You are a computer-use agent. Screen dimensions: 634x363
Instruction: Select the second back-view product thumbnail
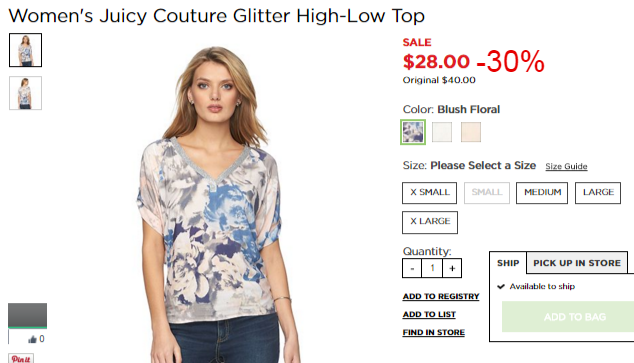[25, 93]
